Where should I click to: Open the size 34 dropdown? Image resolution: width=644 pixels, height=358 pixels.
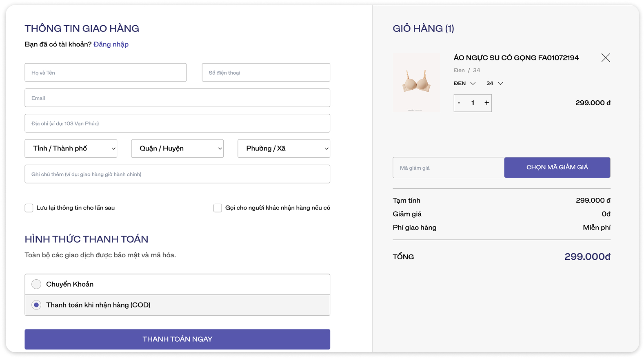tap(495, 84)
